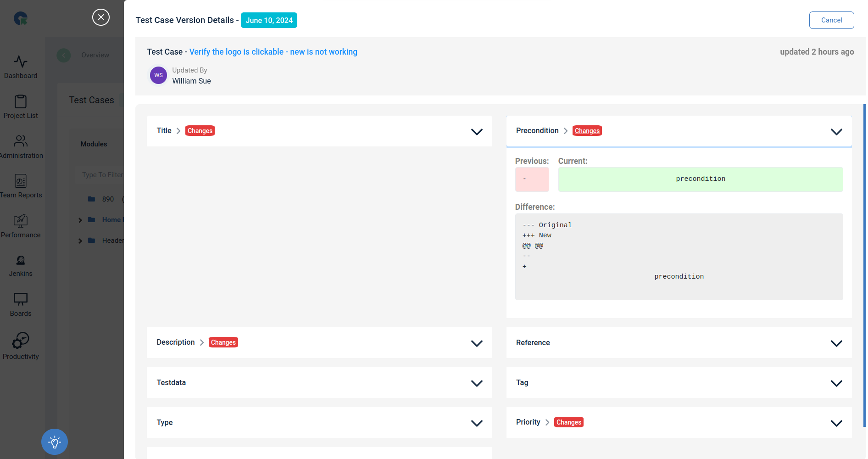This screenshot has width=868, height=459.
Task: Close the version details panel with X icon
Action: pyautogui.click(x=101, y=17)
